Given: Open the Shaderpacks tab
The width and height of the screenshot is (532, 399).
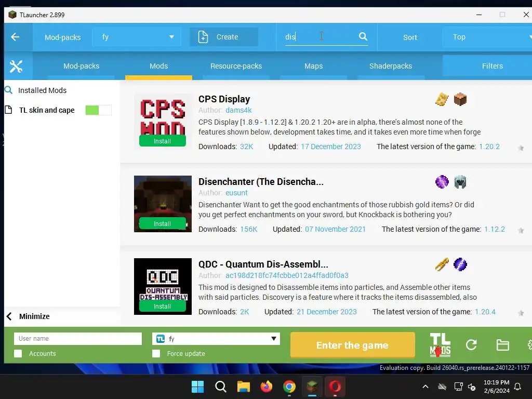Looking at the screenshot, I should (x=391, y=66).
